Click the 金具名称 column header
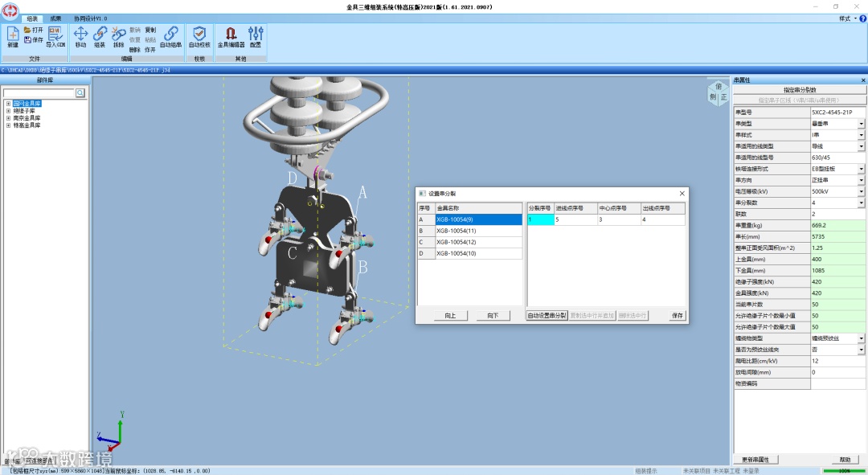Viewport: 868px width, 475px height. click(x=478, y=208)
